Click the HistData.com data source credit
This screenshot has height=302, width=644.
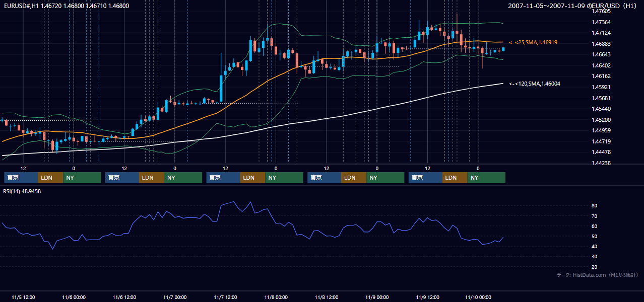(x=598, y=275)
